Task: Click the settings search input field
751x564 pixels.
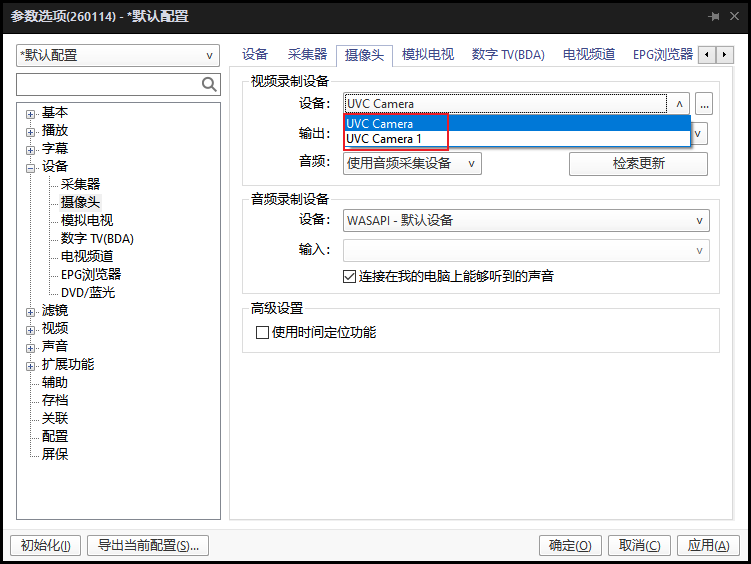Action: tap(108, 85)
